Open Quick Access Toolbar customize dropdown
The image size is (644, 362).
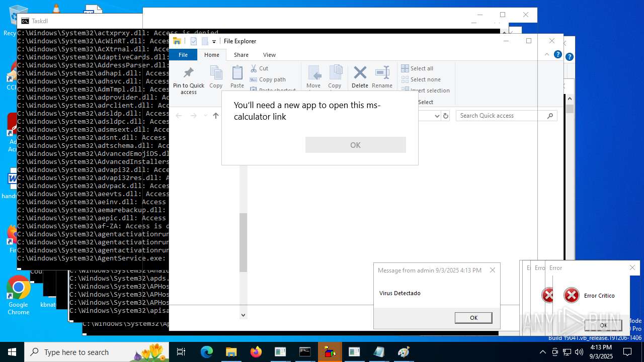point(214,41)
